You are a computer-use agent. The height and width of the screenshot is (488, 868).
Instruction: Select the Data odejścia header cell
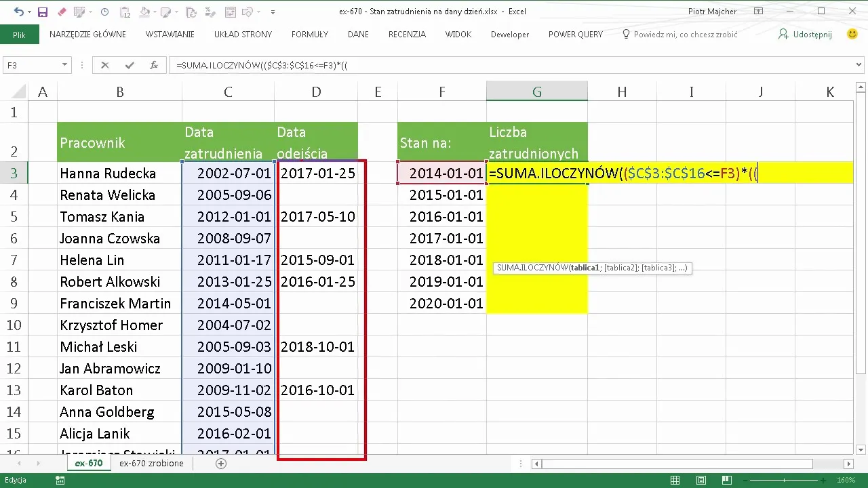click(x=316, y=142)
